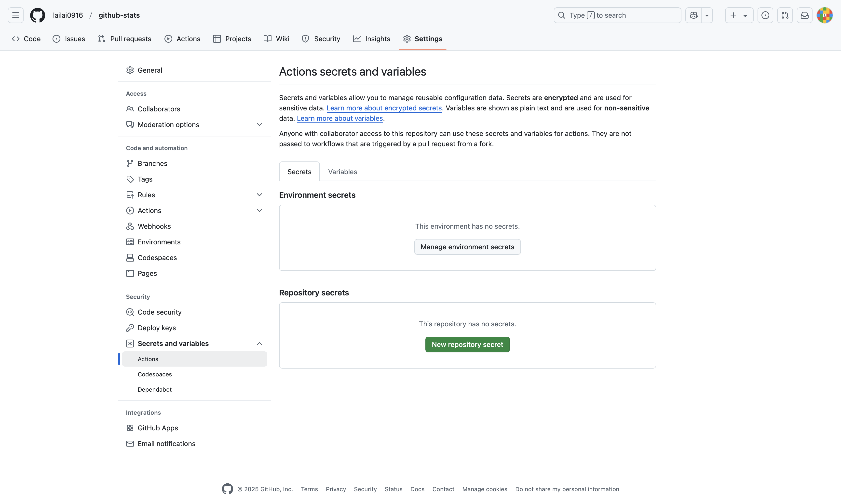Open the create new plus dropdown
The height and width of the screenshot is (504, 841).
coord(739,15)
